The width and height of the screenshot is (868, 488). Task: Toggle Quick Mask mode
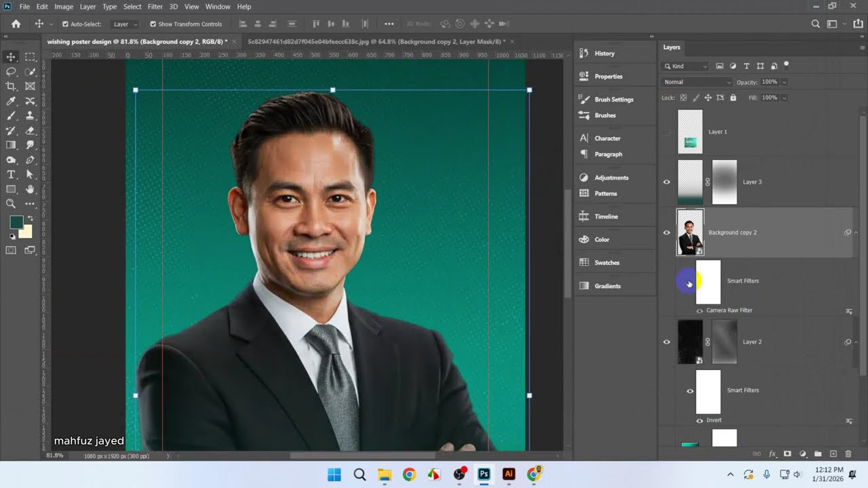(x=11, y=250)
